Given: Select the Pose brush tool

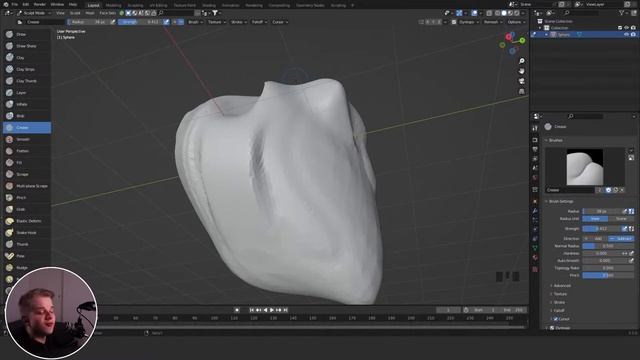Looking at the screenshot, I should [27, 256].
